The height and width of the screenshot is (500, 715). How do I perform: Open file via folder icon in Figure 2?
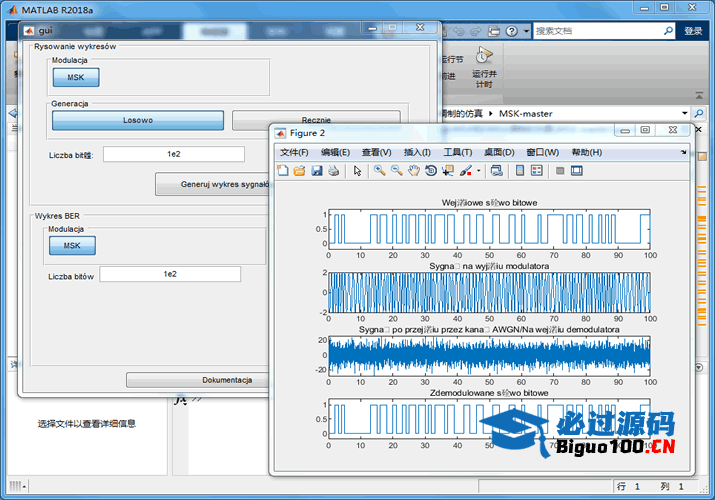tap(300, 171)
